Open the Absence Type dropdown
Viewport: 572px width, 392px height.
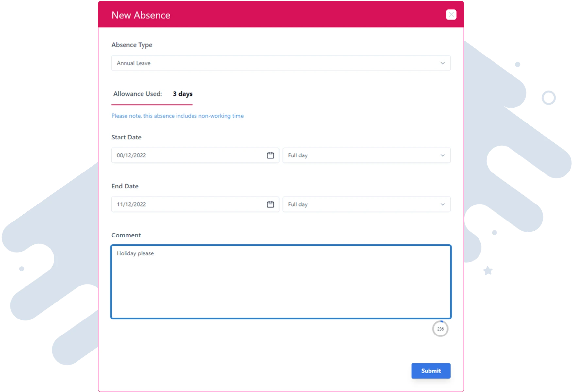coord(281,63)
